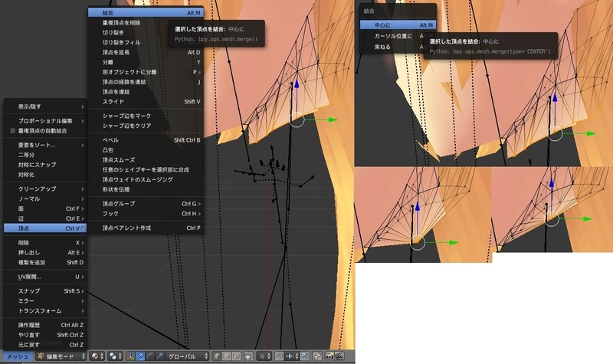
Task: Toggle the 3D manipulator axes icon
Action: pyautogui.click(x=130, y=356)
